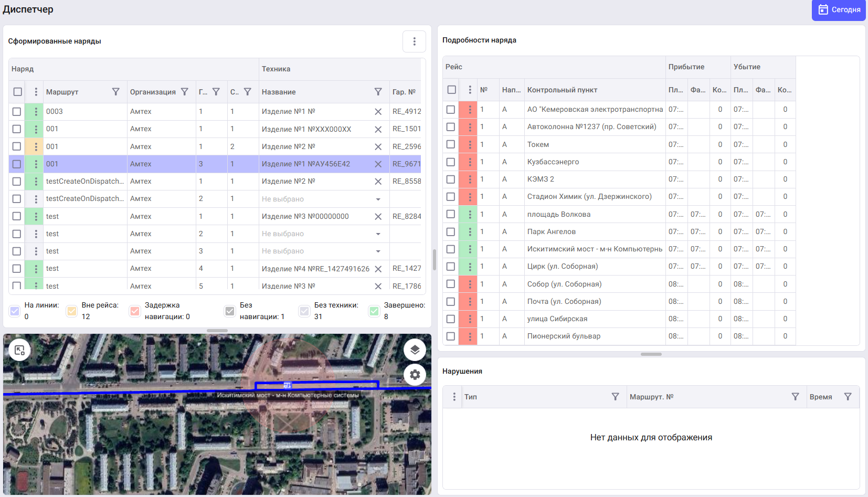The width and height of the screenshot is (868, 497).
Task: Select the улица Сибирская checkpoint
Action: 595,319
